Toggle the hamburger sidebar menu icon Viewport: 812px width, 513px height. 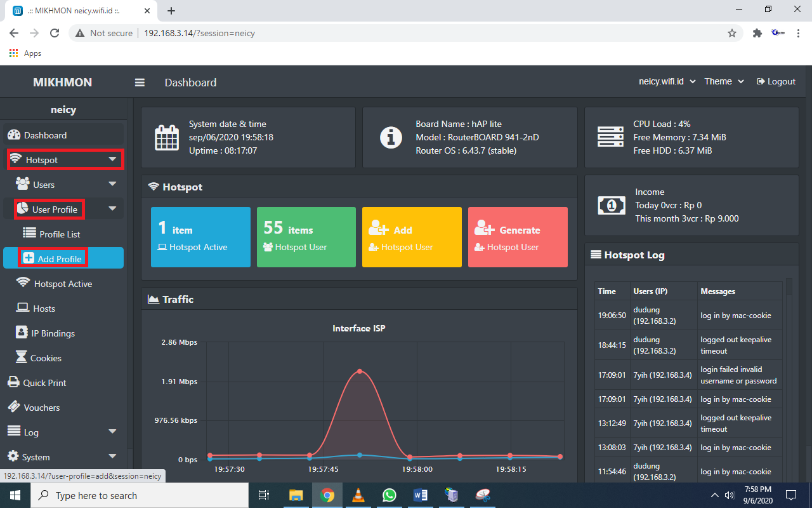pyautogui.click(x=140, y=83)
